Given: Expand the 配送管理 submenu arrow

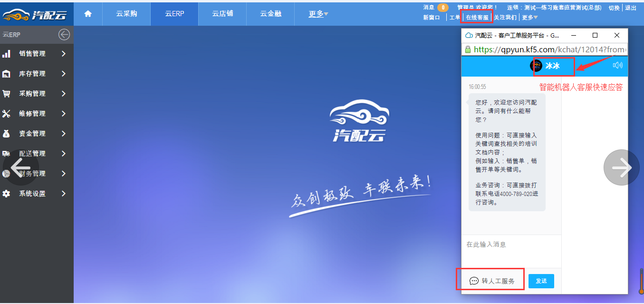Looking at the screenshot, I should [64, 154].
